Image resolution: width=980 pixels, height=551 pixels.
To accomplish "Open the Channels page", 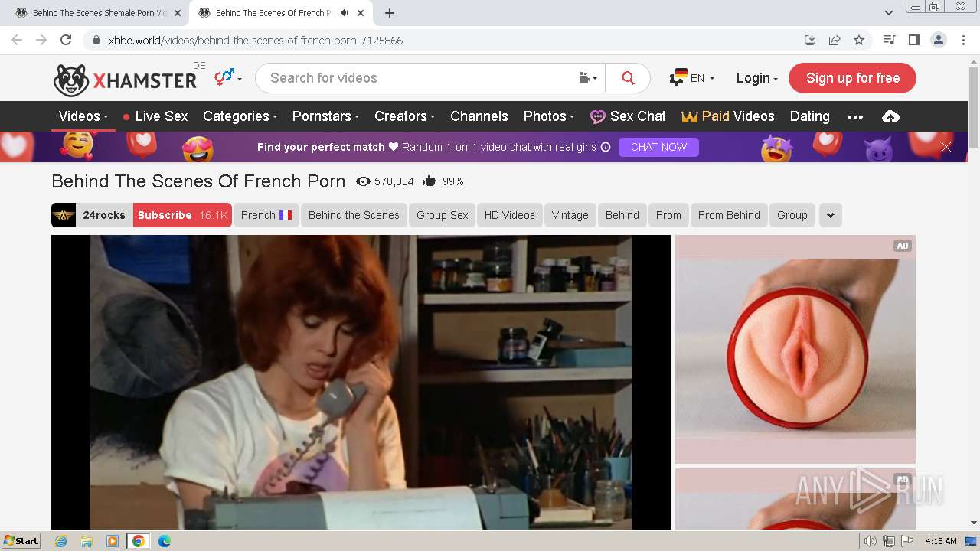I will click(479, 116).
